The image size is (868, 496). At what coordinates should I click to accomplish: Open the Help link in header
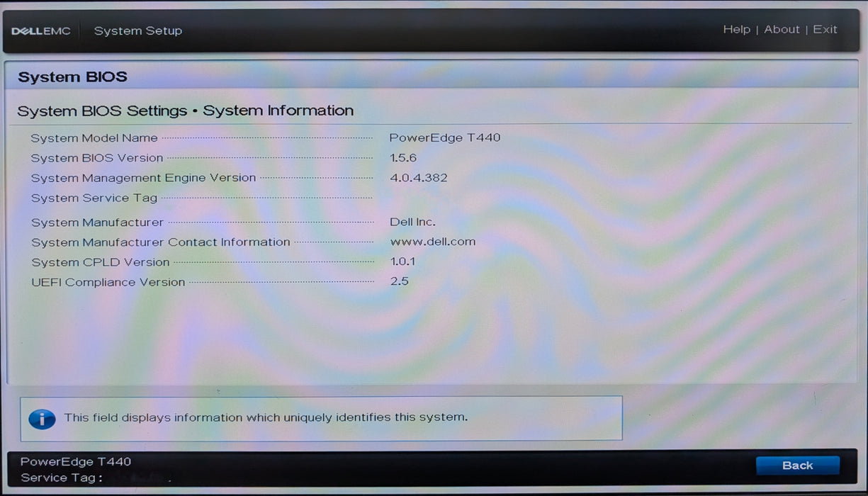[736, 30]
